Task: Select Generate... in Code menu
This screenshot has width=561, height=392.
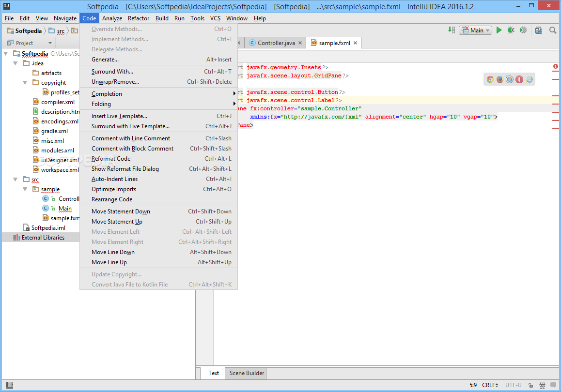Action: [159, 60]
